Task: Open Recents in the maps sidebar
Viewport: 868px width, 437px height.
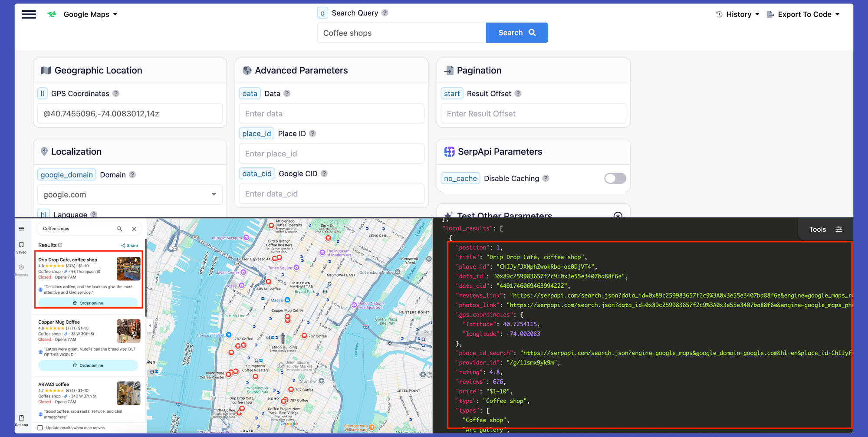Action: [x=21, y=270]
